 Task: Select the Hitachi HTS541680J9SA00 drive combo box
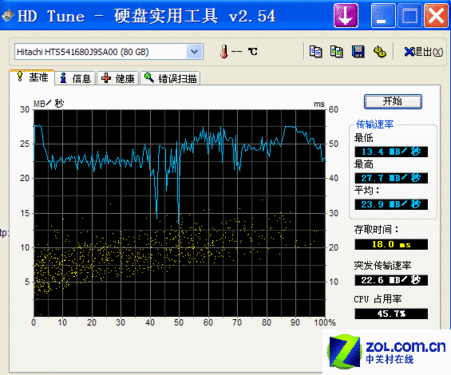tap(109, 52)
